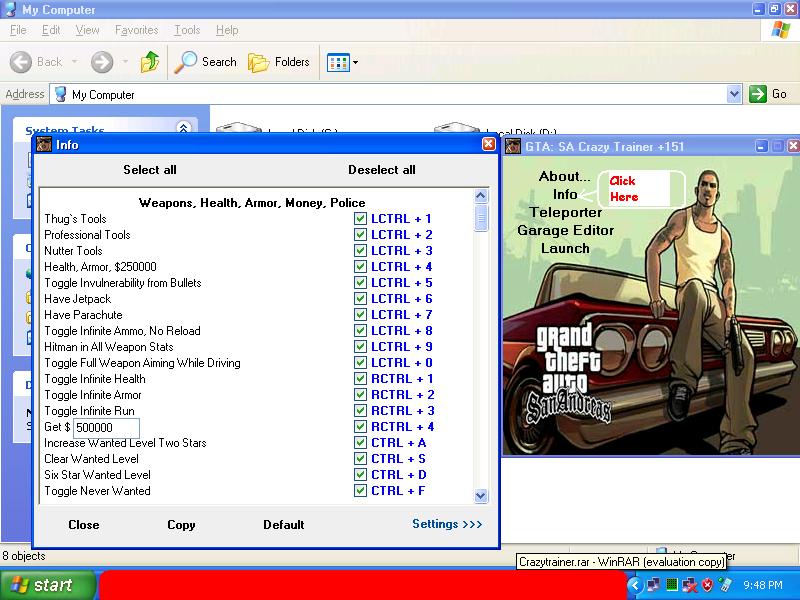Click the Back arrow toolbar icon
Screen dimensions: 800x600
point(21,62)
